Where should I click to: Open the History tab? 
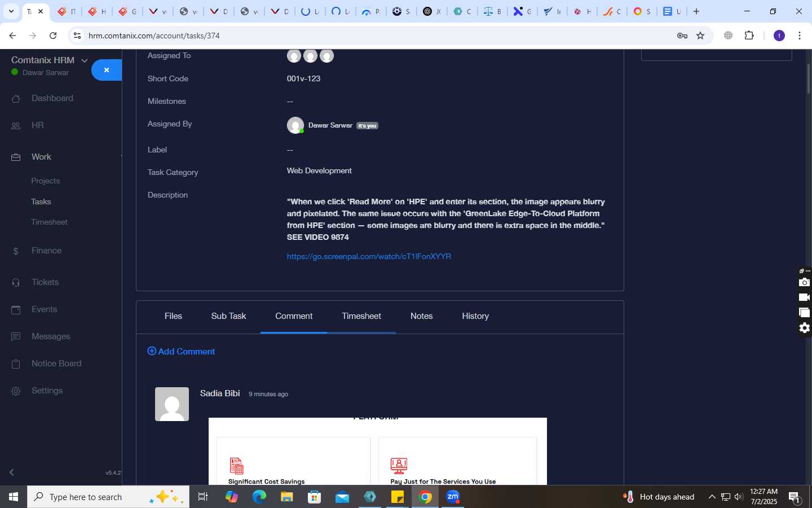point(475,316)
